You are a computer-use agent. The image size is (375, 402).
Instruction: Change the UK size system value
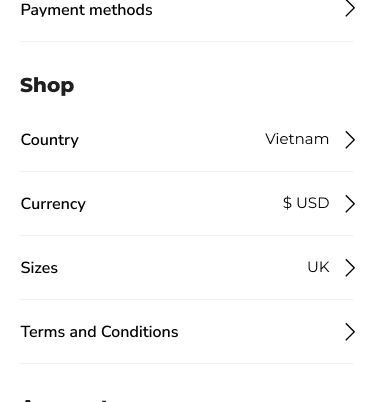[318, 267]
